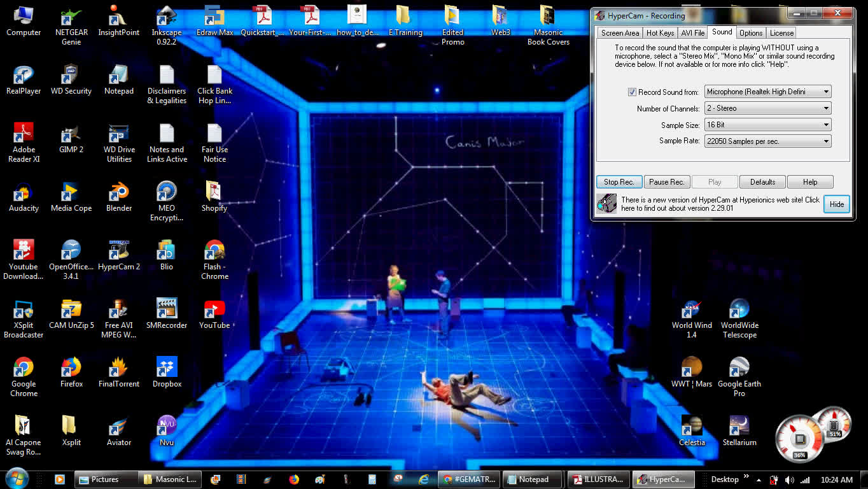The width and height of the screenshot is (868, 489).
Task: Launch the Stellarium desktop icon
Action: pyautogui.click(x=739, y=431)
